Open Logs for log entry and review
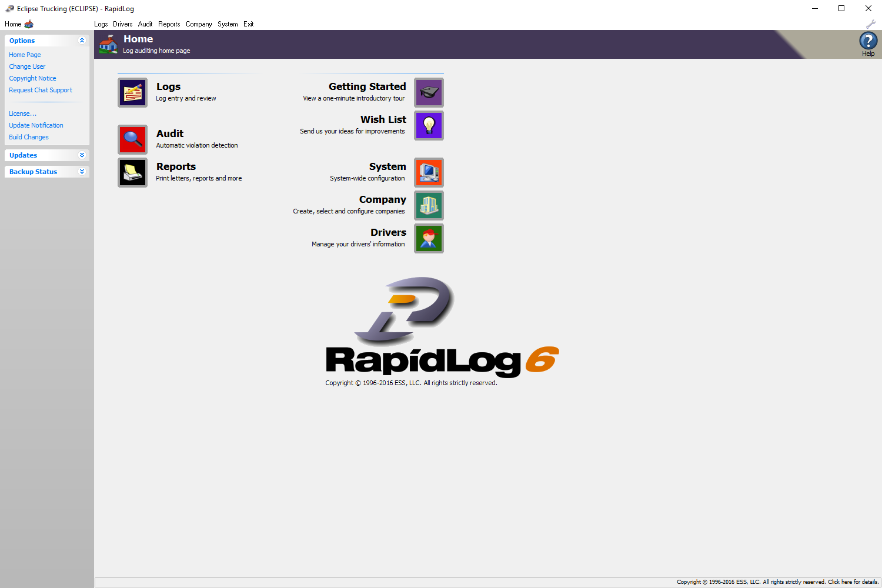 tap(132, 92)
